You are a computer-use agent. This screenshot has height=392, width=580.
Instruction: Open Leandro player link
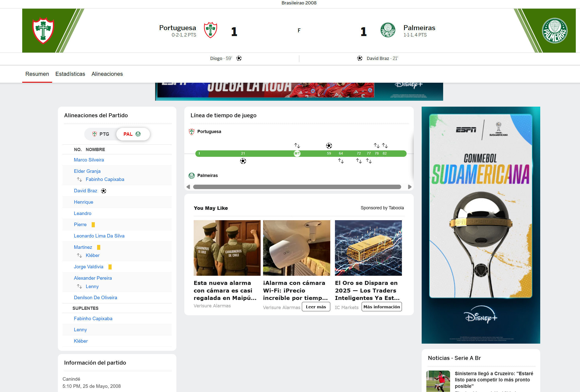click(83, 214)
